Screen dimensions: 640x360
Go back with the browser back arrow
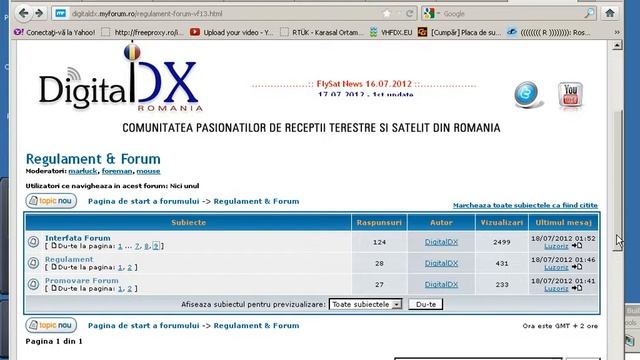(x=23, y=13)
